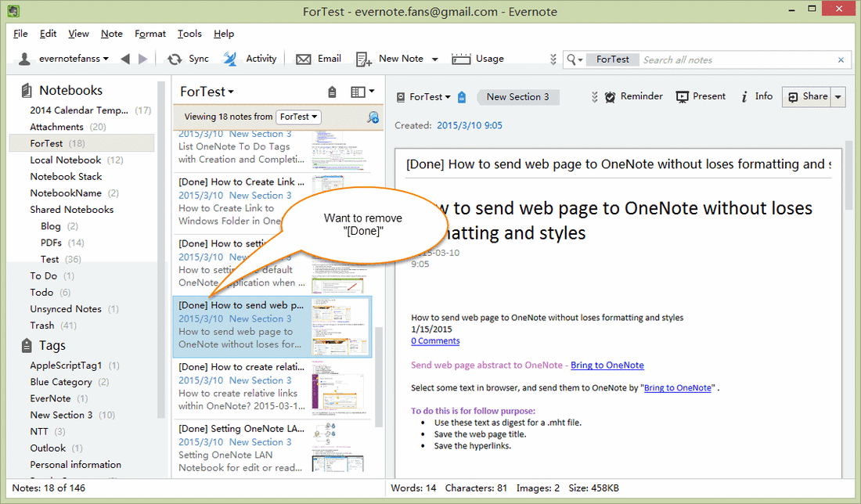
Task: Open the Usage icon
Action: click(461, 59)
